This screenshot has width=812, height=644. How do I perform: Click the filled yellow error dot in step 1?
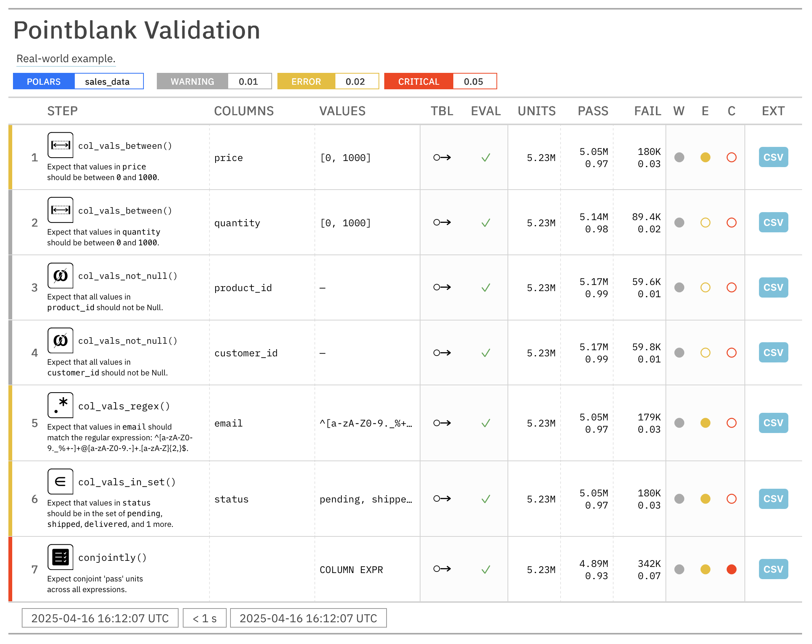point(705,157)
